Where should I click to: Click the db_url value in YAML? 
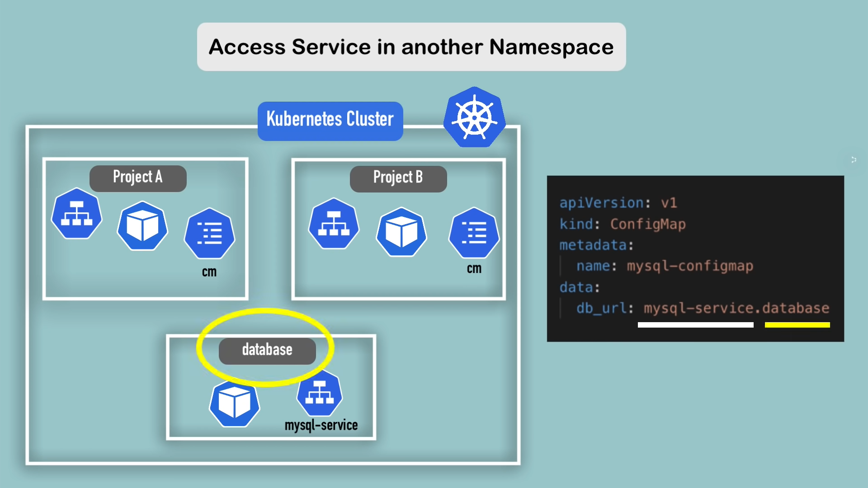pyautogui.click(x=736, y=308)
